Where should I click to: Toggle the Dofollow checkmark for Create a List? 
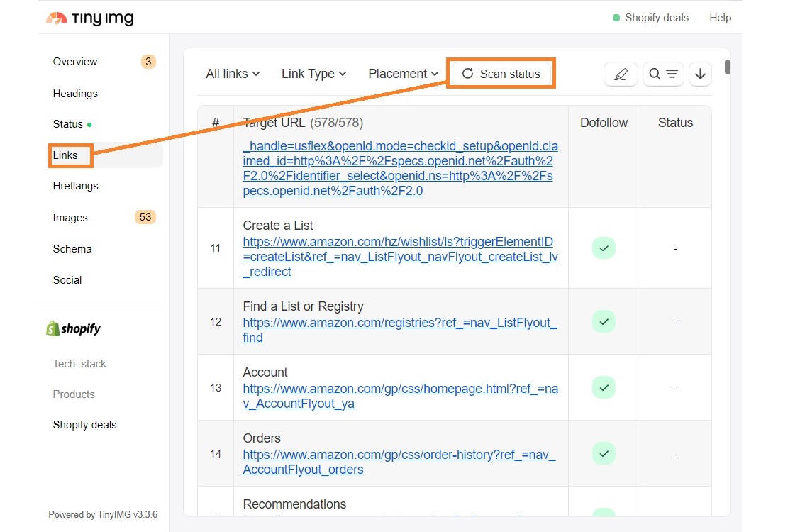tap(604, 248)
